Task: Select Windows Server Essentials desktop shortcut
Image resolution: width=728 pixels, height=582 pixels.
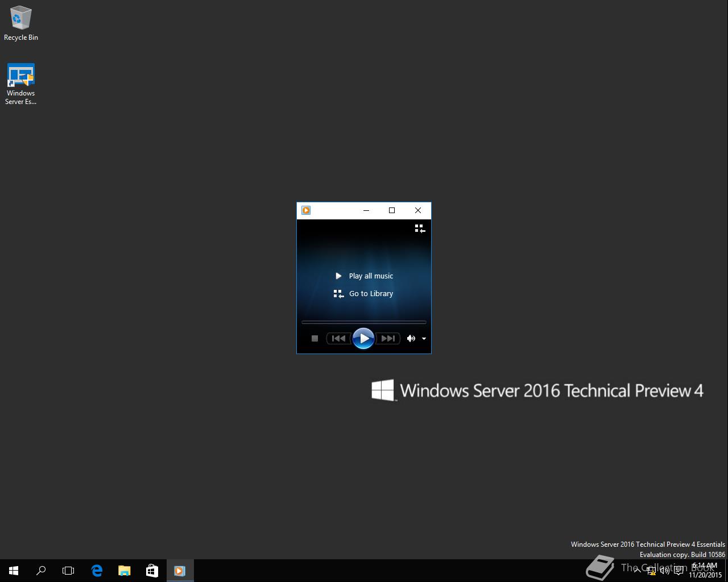Action: (x=21, y=84)
